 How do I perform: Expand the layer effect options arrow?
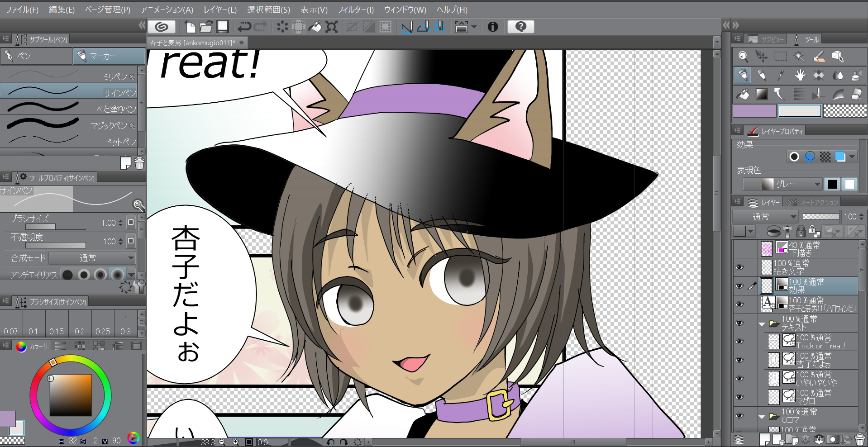(853, 157)
